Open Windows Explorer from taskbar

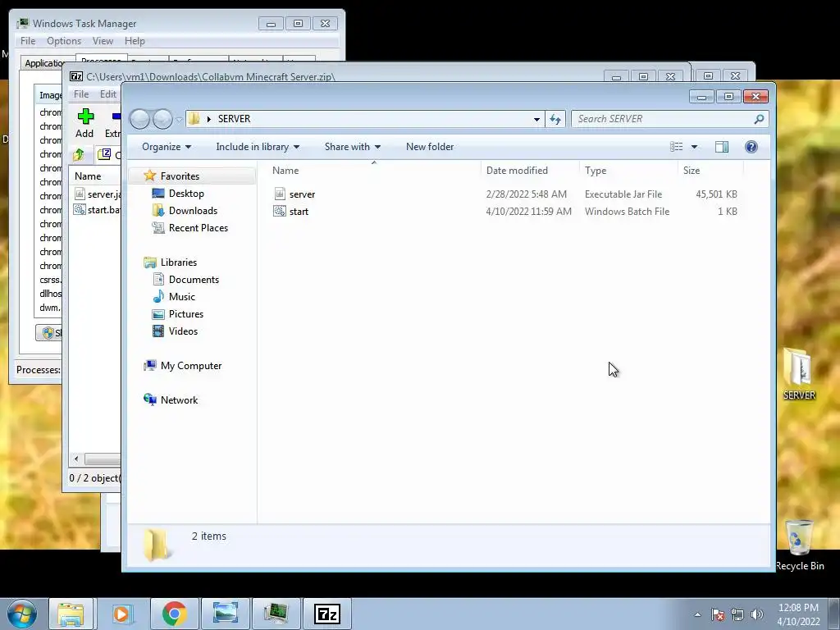tap(71, 614)
